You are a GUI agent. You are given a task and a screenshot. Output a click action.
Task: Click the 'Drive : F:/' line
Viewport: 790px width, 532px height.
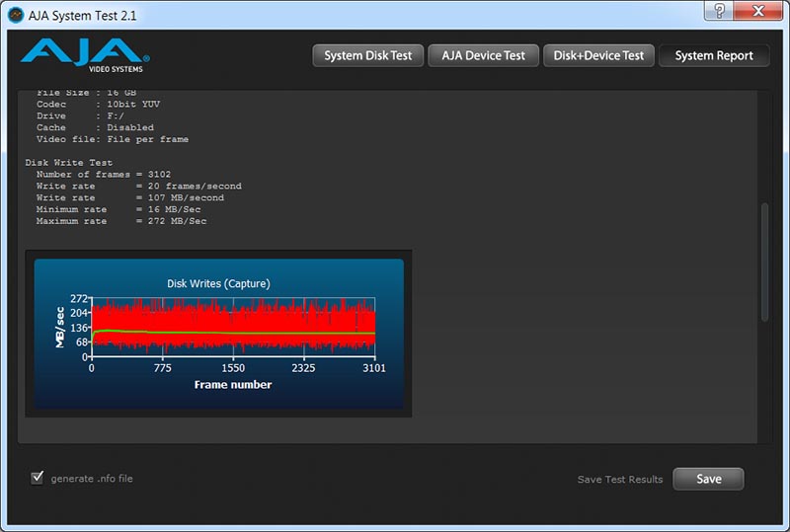coord(80,115)
